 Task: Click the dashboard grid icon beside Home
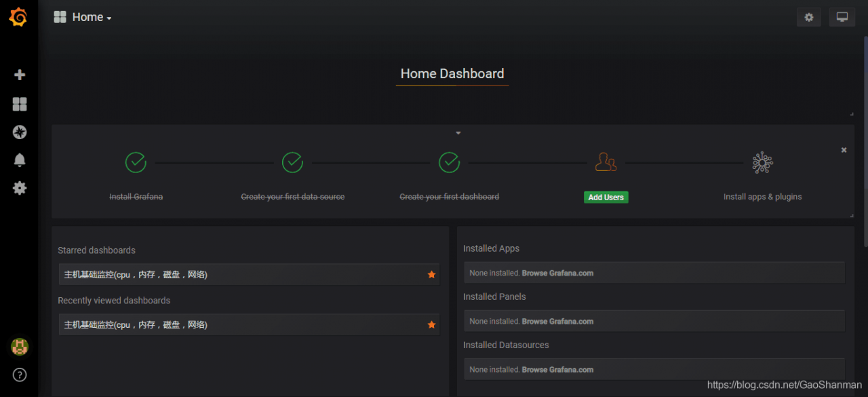pyautogui.click(x=60, y=17)
